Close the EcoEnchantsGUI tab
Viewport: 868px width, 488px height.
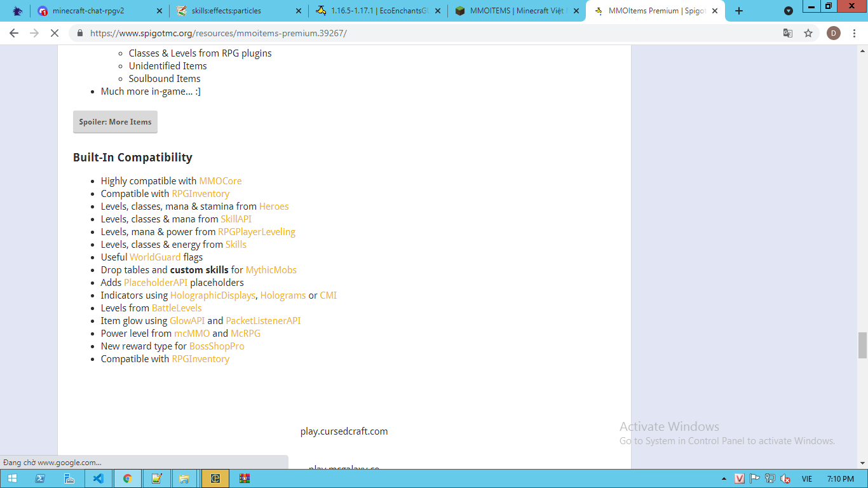tap(437, 11)
